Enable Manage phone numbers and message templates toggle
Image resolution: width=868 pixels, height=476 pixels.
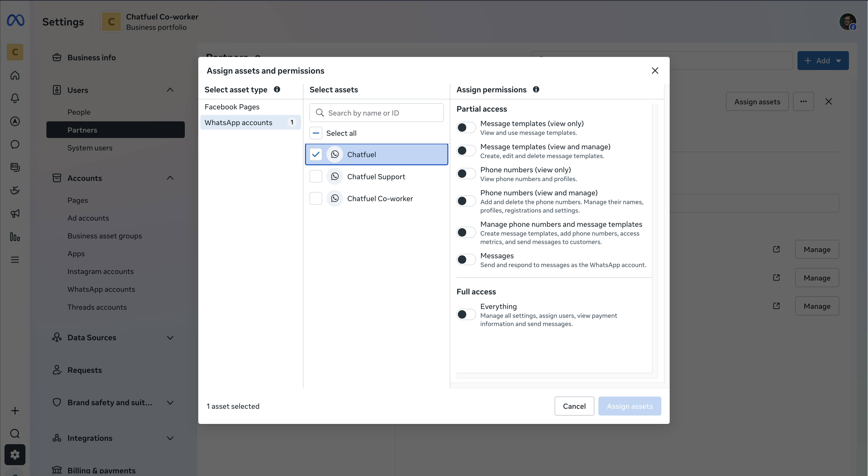[x=466, y=232]
